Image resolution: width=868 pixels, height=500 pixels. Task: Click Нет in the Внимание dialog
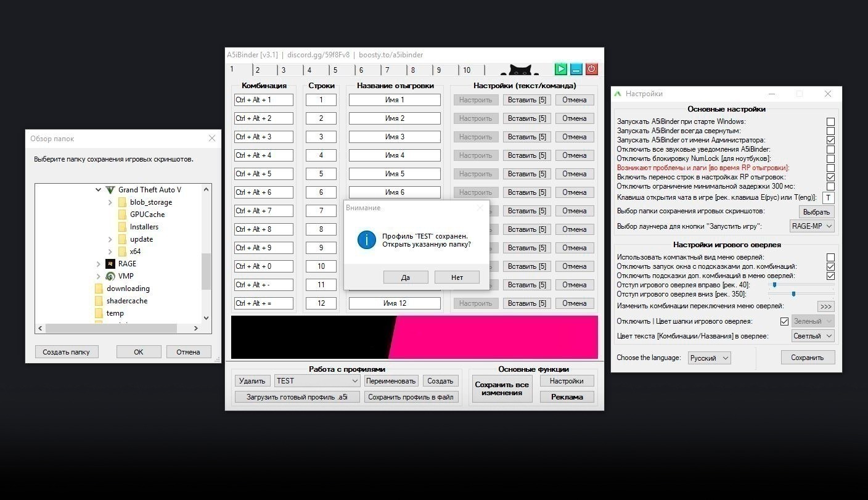(457, 277)
